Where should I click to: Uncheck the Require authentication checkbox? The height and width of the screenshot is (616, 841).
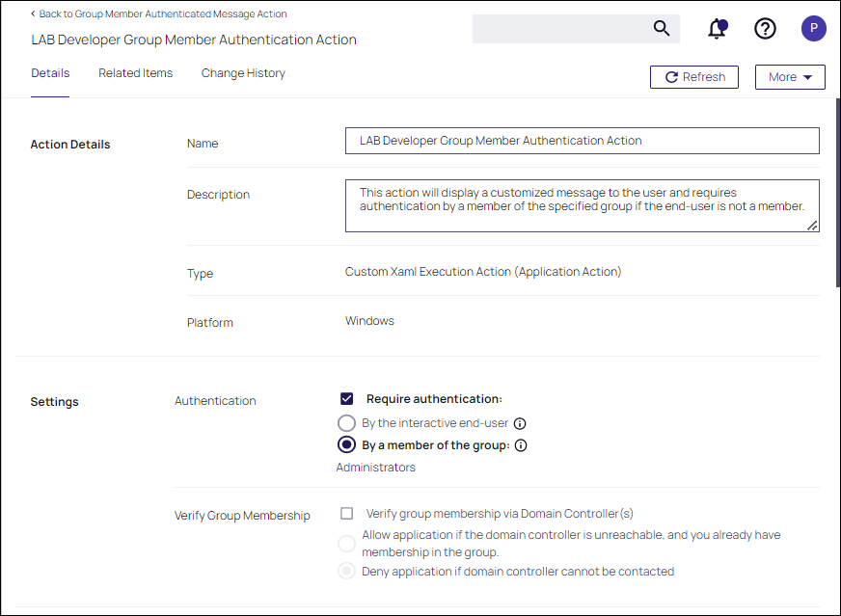(346, 398)
